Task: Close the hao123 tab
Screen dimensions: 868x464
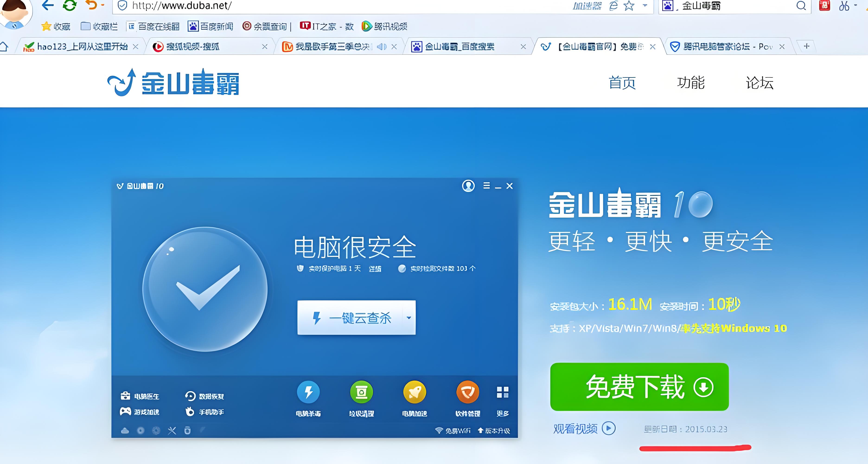Action: pos(135,47)
